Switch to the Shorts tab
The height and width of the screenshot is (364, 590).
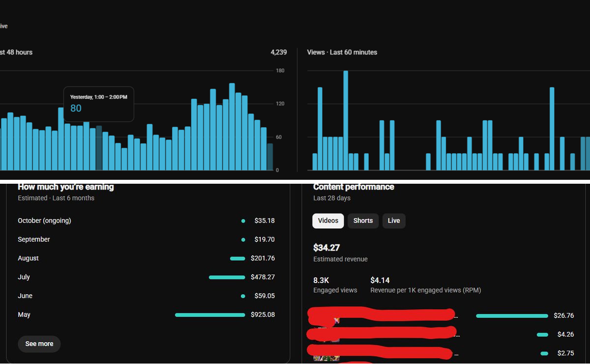pyautogui.click(x=363, y=221)
